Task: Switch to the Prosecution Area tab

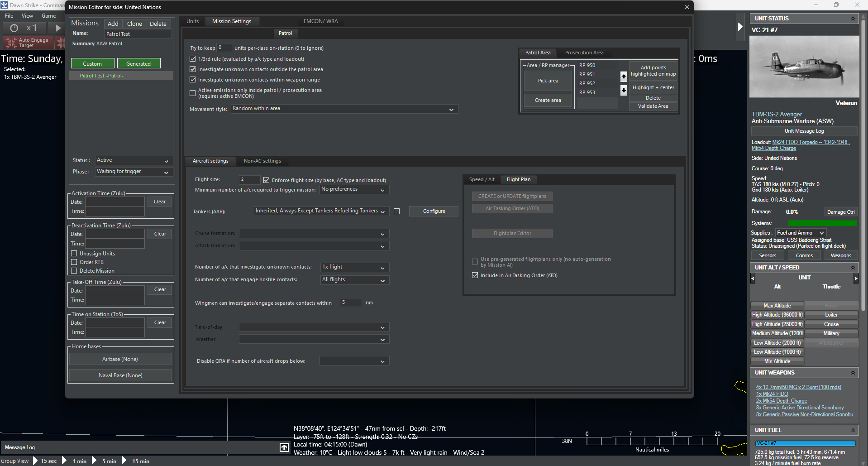Action: [x=584, y=53]
